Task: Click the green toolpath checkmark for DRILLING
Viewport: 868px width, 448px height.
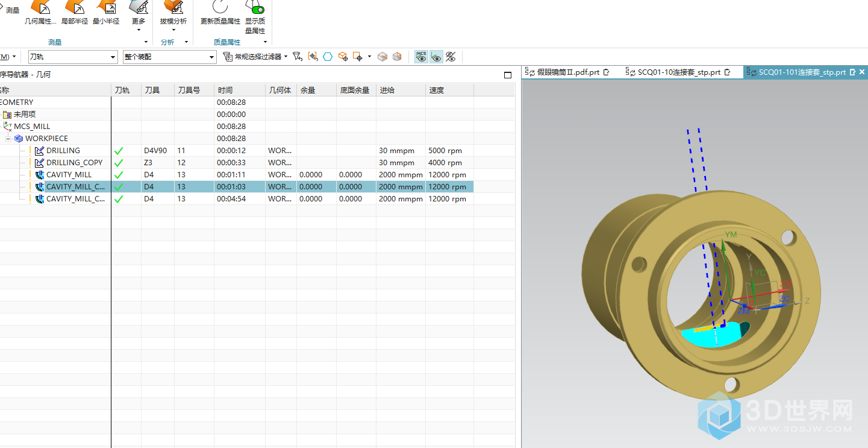Action: click(x=119, y=151)
